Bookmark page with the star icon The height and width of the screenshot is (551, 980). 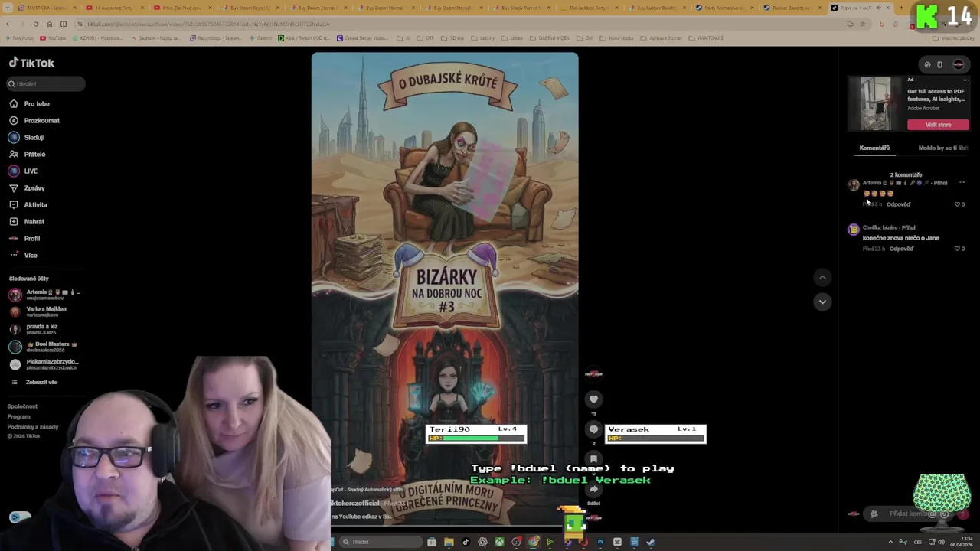point(862,24)
